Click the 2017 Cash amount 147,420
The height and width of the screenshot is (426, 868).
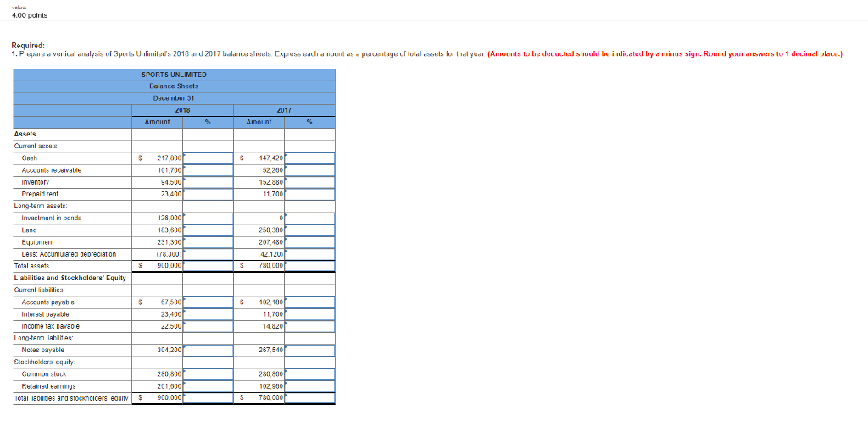pos(271,158)
